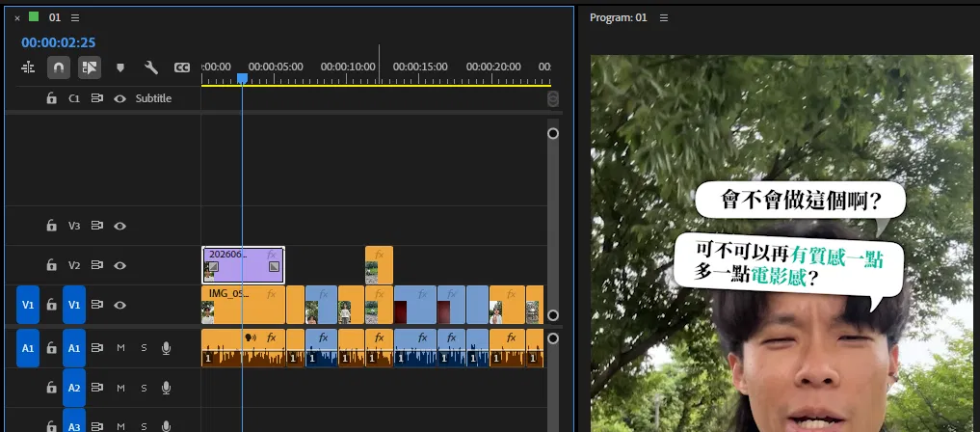
Task: Mute the A1 audio track
Action: 120,347
